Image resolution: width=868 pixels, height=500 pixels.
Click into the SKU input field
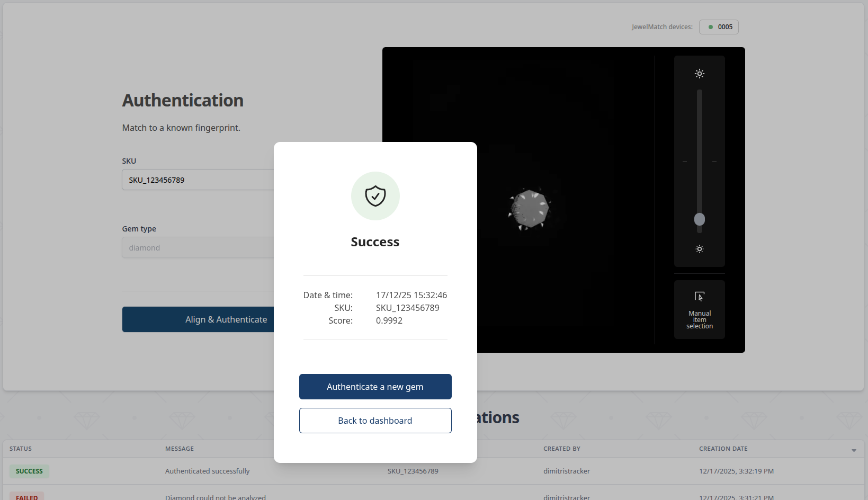coord(198,180)
